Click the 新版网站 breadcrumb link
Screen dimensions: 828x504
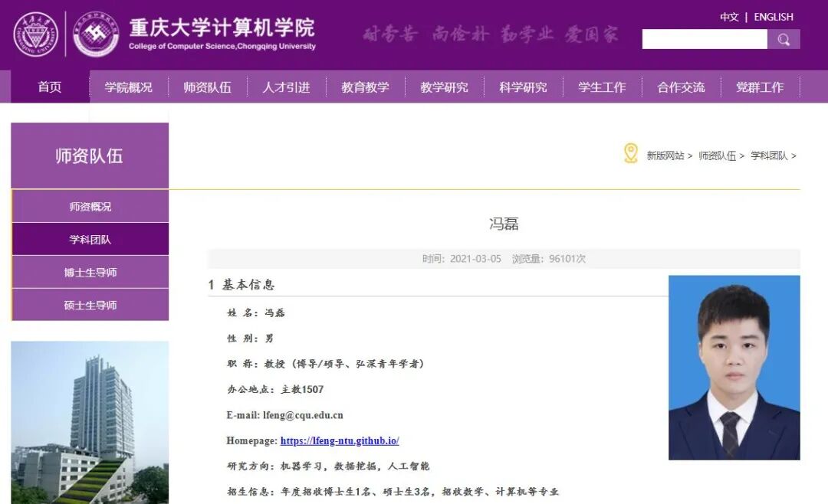point(665,155)
